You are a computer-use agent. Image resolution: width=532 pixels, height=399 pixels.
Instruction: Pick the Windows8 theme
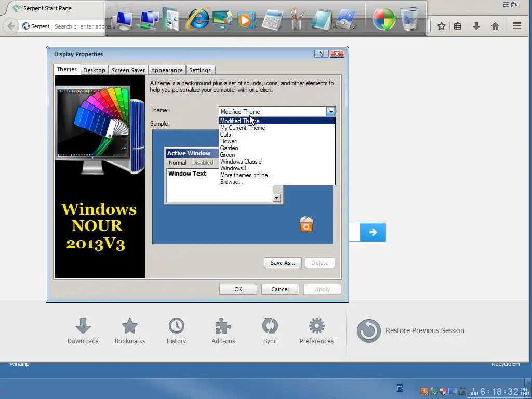(277, 168)
